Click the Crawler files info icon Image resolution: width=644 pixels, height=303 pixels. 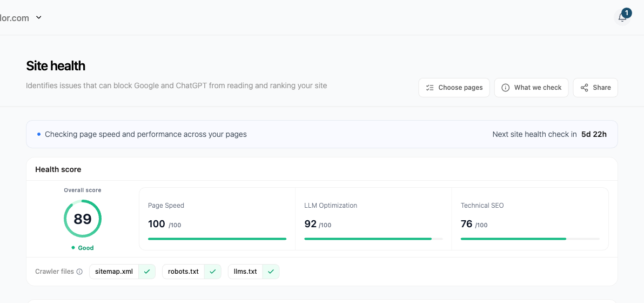point(79,272)
